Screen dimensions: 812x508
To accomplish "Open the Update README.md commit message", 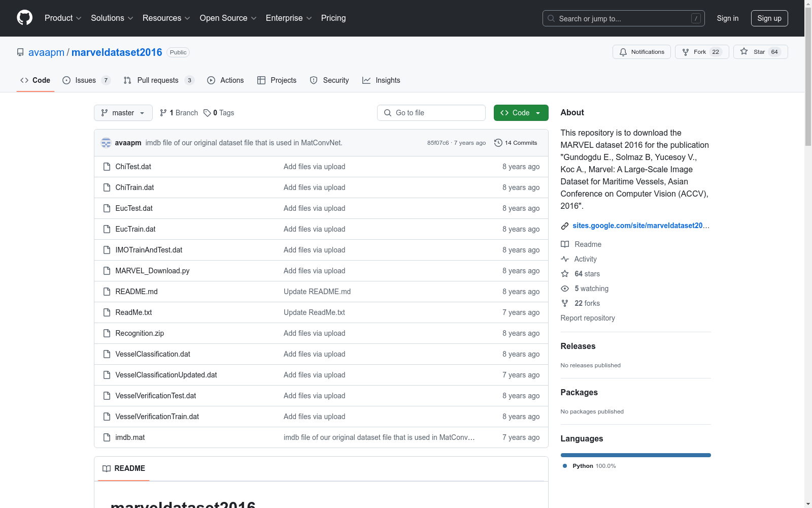I will tap(317, 292).
